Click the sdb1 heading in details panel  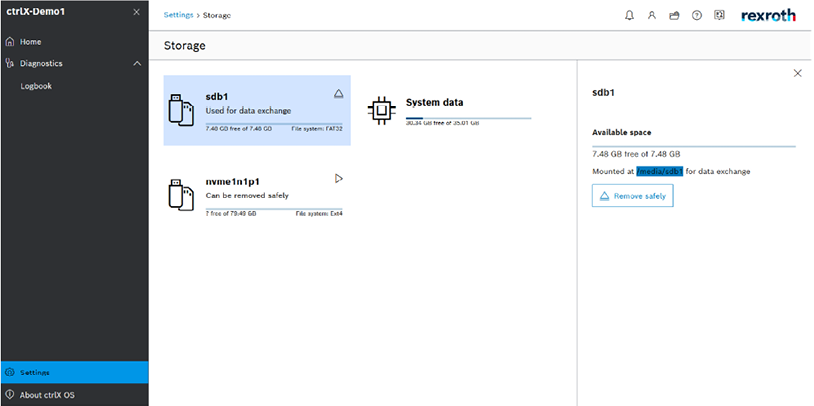coord(603,93)
